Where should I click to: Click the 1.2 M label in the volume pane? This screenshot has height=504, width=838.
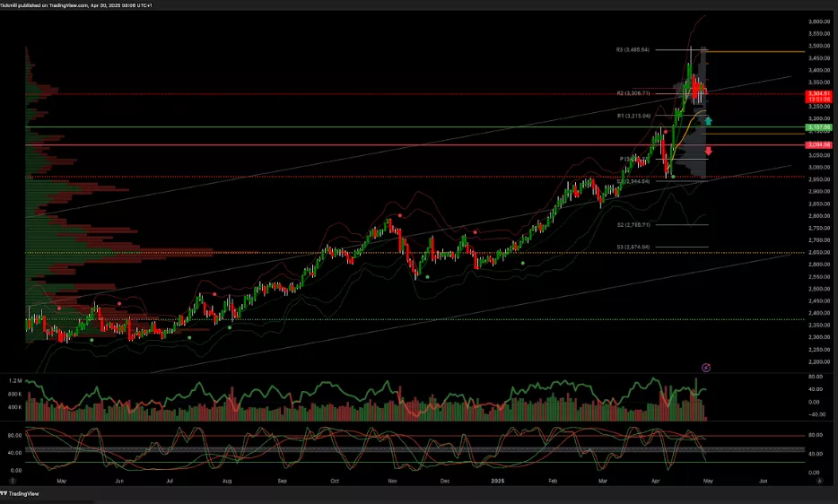14,394
